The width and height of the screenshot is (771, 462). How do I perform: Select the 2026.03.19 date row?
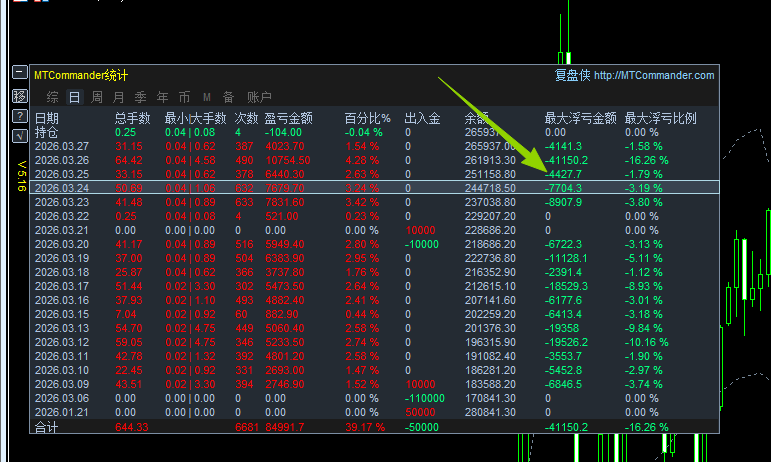click(x=374, y=258)
